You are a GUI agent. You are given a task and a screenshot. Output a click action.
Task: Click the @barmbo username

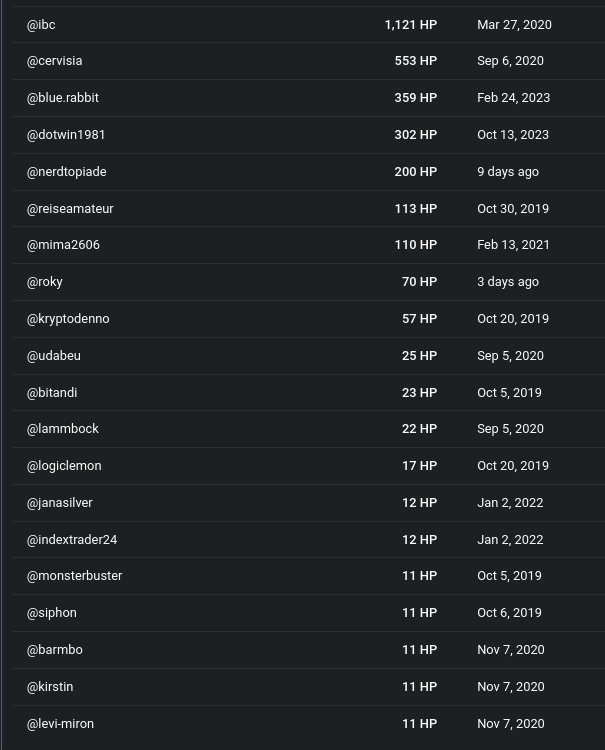coord(55,650)
